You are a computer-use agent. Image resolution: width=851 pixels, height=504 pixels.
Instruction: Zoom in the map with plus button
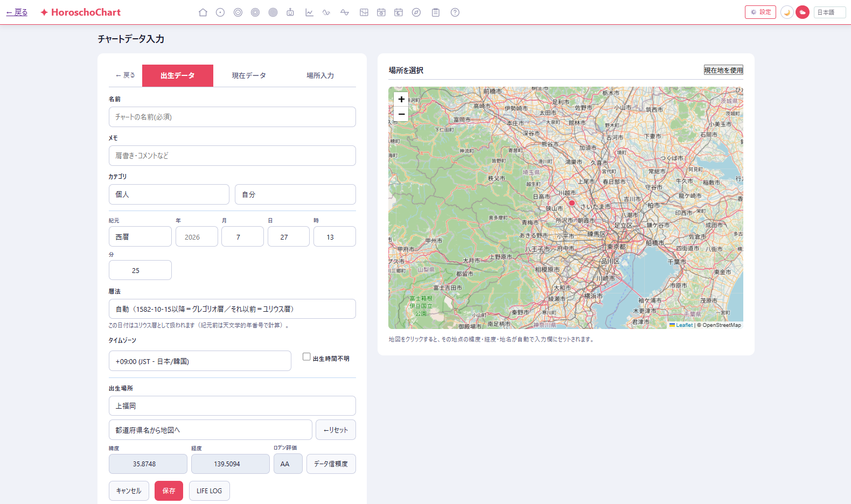tap(401, 99)
